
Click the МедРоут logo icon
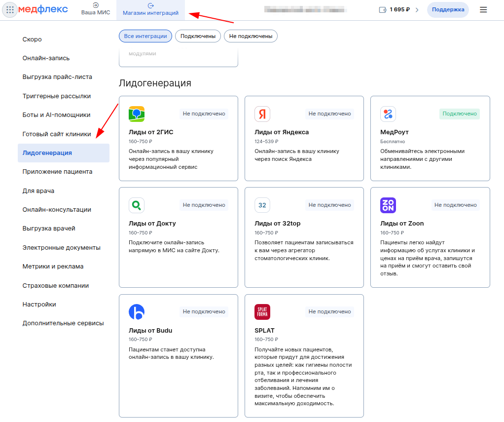[x=388, y=114]
